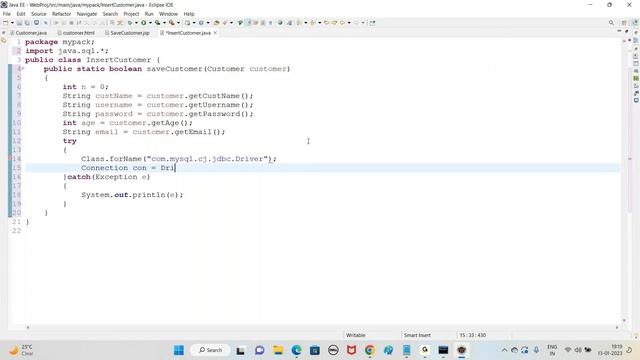Open the Task View taskbar icon
The image size is (640, 360).
click(x=240, y=350)
